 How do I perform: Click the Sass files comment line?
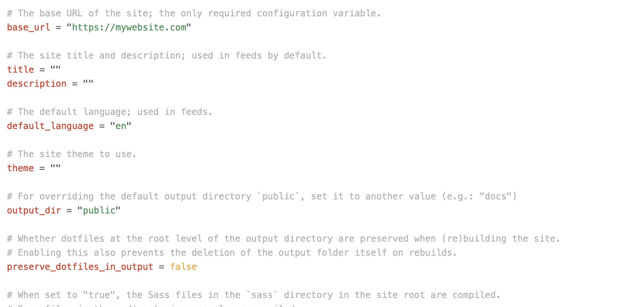(x=253, y=295)
